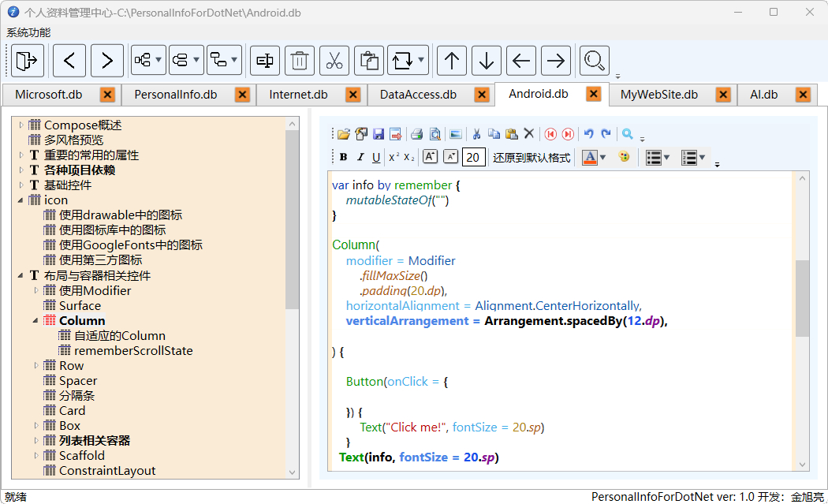The height and width of the screenshot is (504, 828).
Task: Jump to the previous red circle marker
Action: pyautogui.click(x=550, y=134)
